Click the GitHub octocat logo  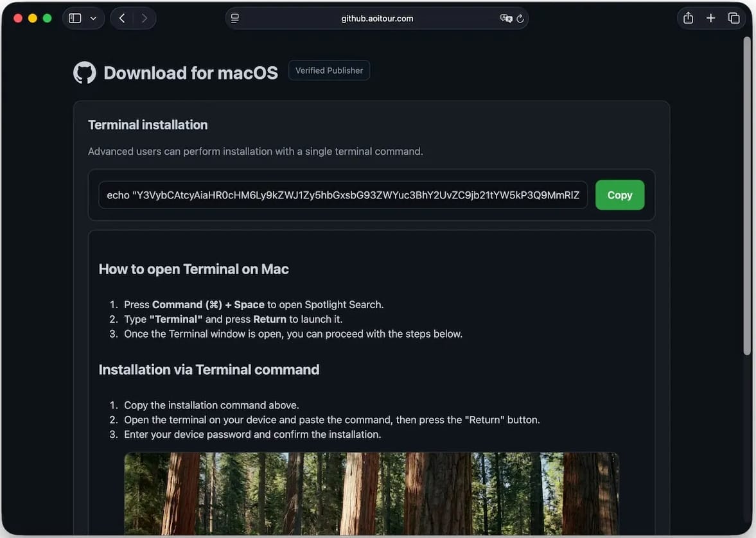pyautogui.click(x=85, y=73)
